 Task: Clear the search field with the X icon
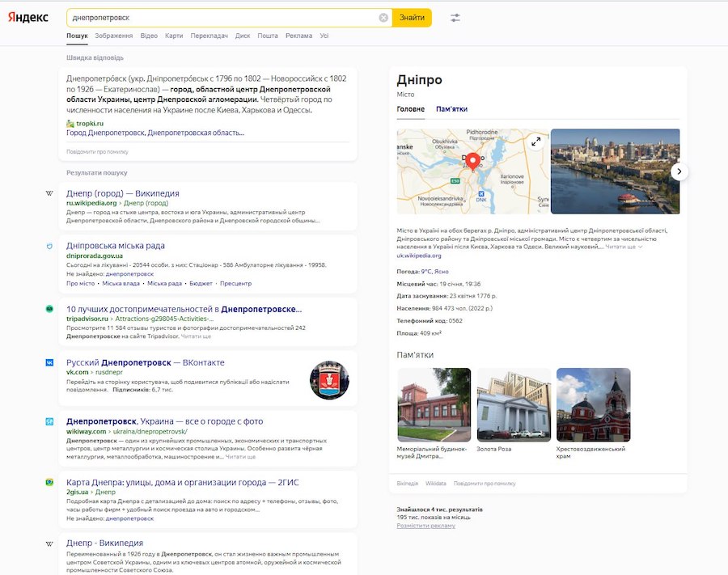pyautogui.click(x=383, y=18)
